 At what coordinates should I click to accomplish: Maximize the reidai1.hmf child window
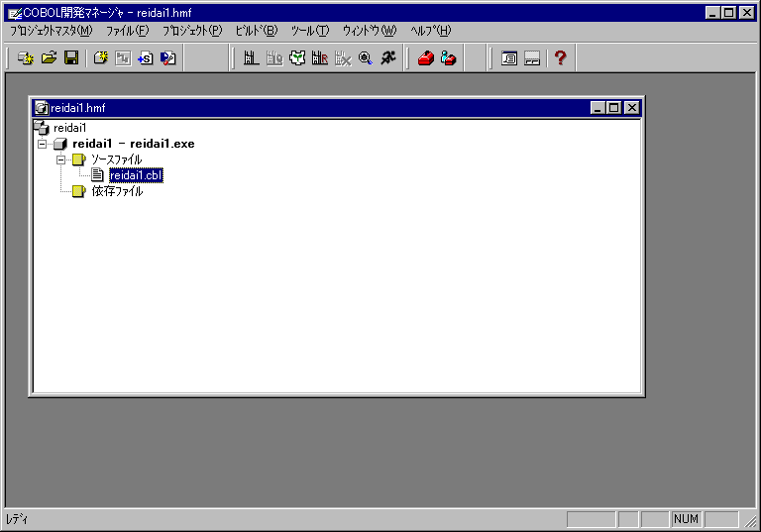point(614,108)
